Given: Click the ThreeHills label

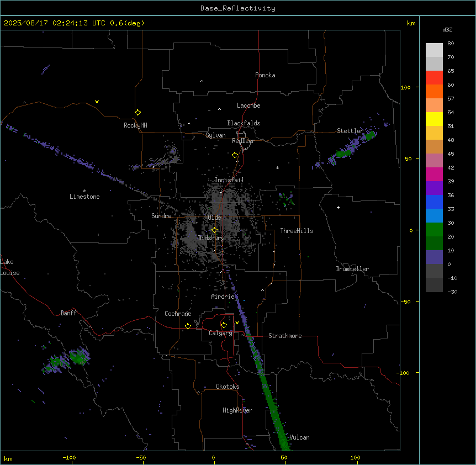Looking at the screenshot, I should (297, 231).
